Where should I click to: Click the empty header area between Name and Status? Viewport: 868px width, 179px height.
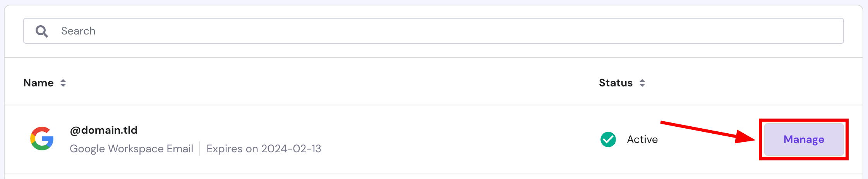pos(329,83)
